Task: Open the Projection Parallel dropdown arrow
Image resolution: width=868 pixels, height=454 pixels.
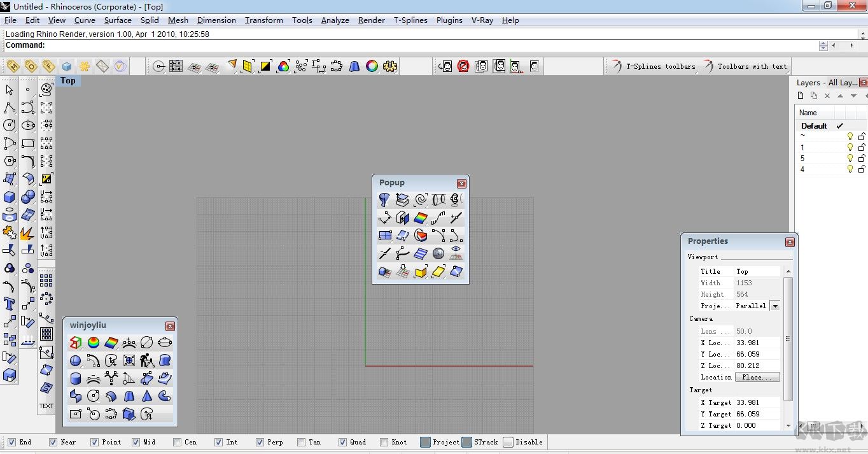Action: 775,306
